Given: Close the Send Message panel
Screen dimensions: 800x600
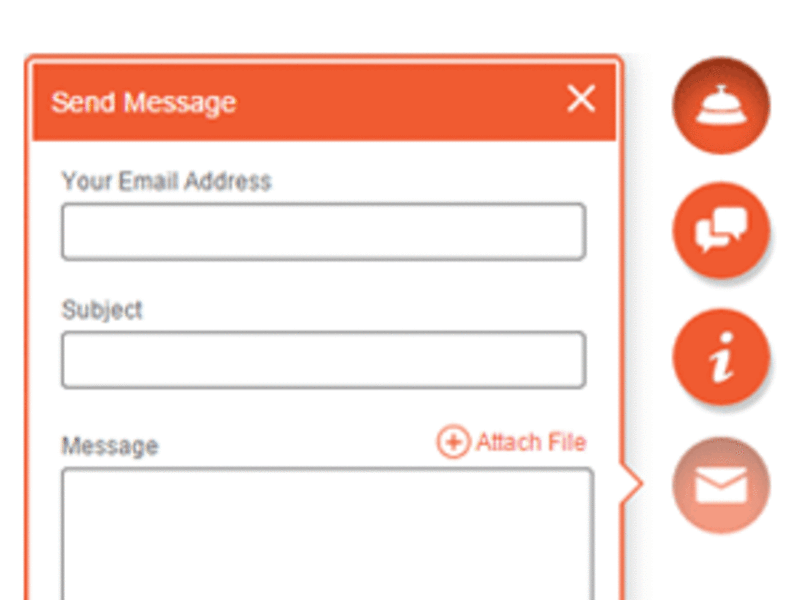Looking at the screenshot, I should (x=581, y=98).
